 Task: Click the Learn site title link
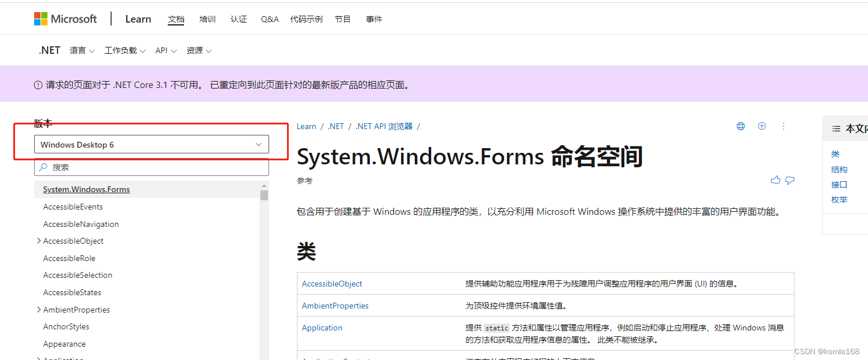point(138,19)
